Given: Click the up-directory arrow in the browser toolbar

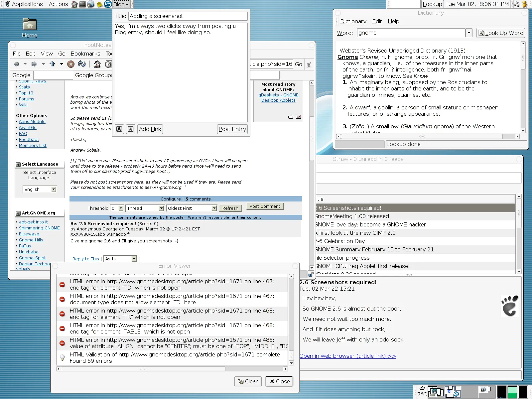Looking at the screenshot, I should [52, 64].
